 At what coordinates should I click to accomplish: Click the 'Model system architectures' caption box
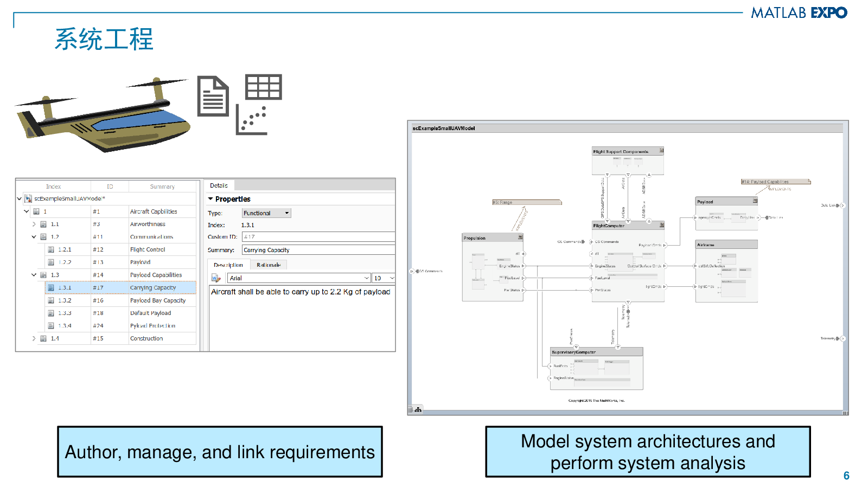coord(648,452)
